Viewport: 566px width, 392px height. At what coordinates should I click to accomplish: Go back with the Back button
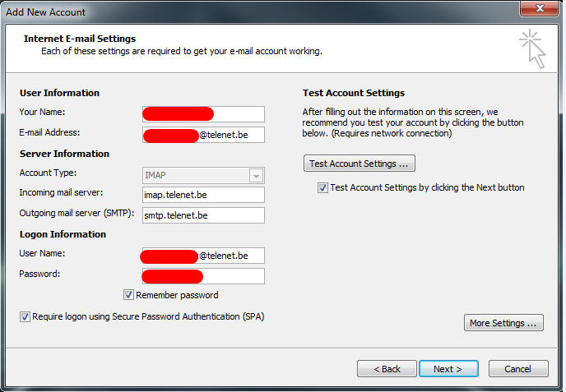pos(387,369)
